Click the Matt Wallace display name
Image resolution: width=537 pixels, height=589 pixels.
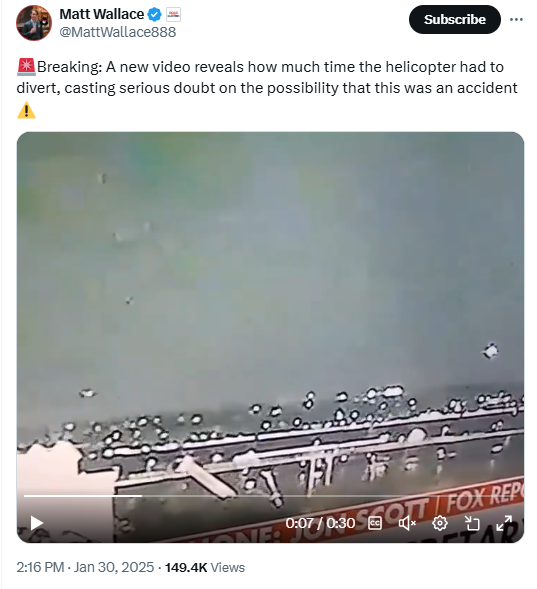(101, 14)
